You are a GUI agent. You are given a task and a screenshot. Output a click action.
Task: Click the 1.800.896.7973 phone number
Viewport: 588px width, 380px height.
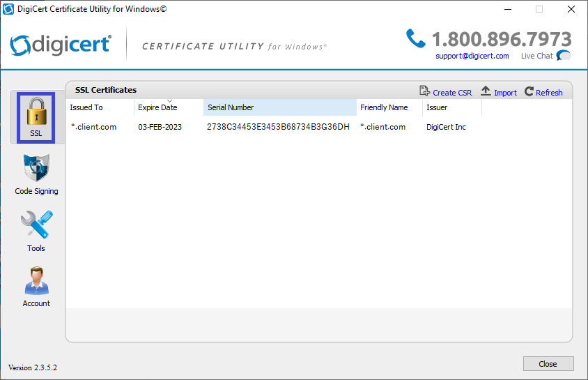pos(502,39)
